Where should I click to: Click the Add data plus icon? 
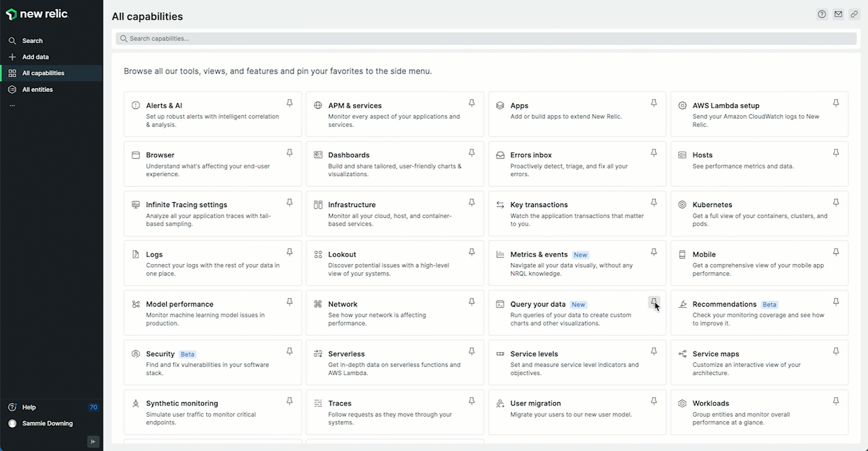(12, 57)
